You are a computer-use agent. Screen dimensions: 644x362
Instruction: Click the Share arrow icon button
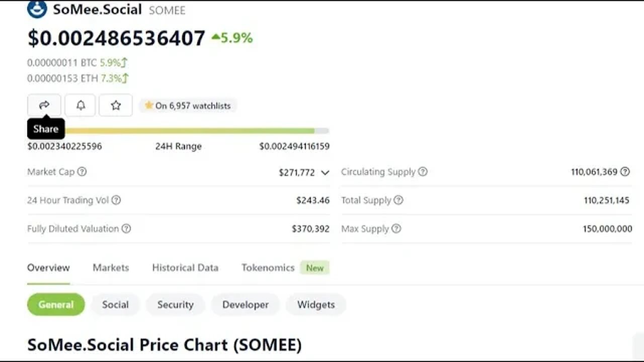44,105
